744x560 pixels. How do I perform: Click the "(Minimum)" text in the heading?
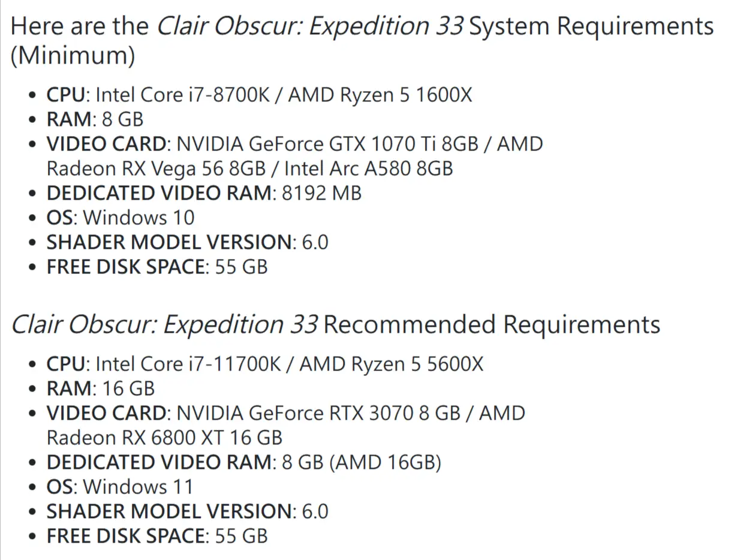coord(73,56)
